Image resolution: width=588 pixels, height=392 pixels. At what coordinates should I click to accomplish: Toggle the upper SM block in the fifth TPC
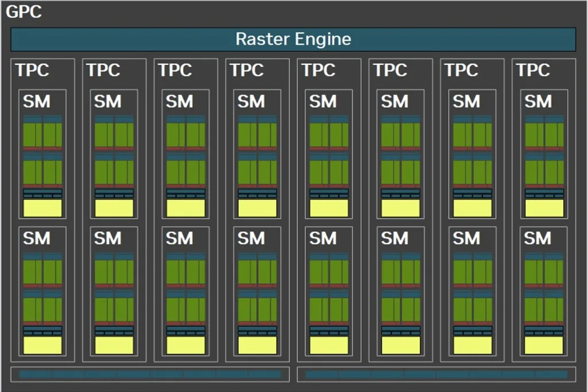click(x=328, y=152)
